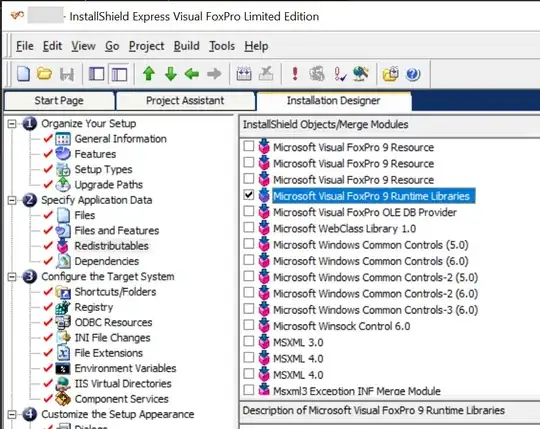Viewport: 540px width, 429px height.
Task: Collapse the Organize Your Setup node
Action: click(12, 124)
